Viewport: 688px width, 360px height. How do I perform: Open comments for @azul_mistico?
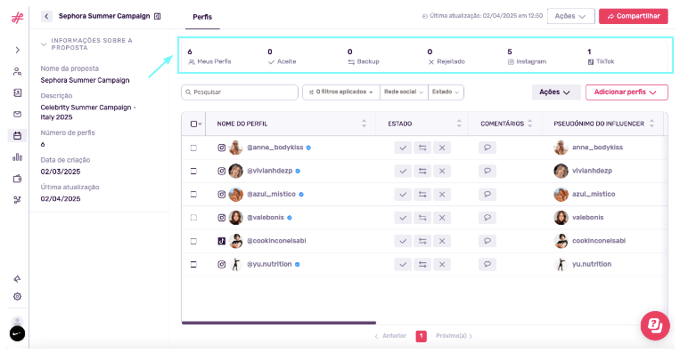pos(487,194)
